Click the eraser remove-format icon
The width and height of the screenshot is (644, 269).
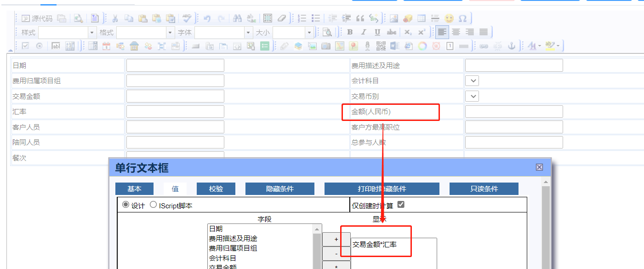(282, 18)
